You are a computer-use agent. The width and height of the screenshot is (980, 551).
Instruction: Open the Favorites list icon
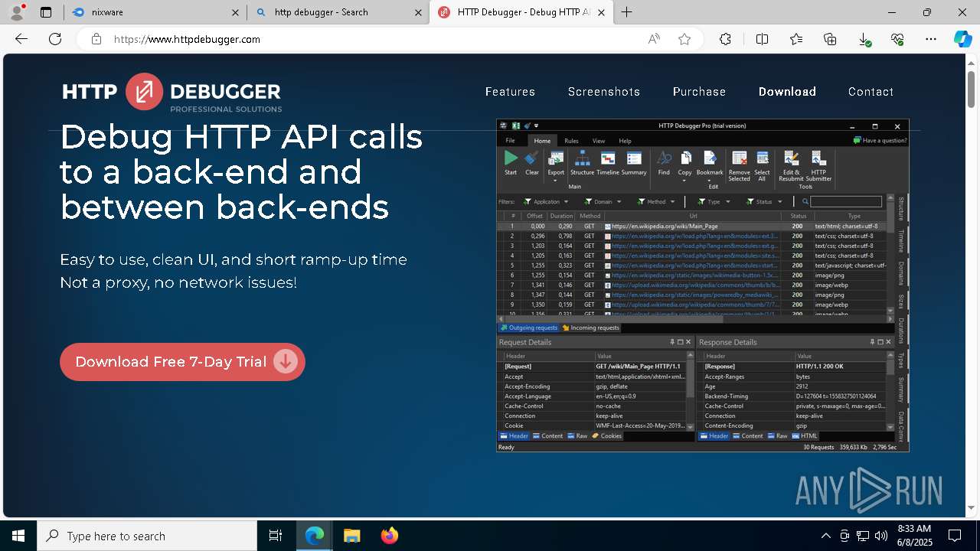(796, 39)
